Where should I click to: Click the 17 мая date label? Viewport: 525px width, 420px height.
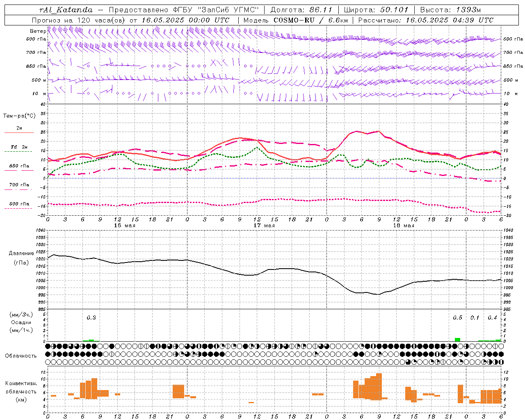(x=264, y=226)
